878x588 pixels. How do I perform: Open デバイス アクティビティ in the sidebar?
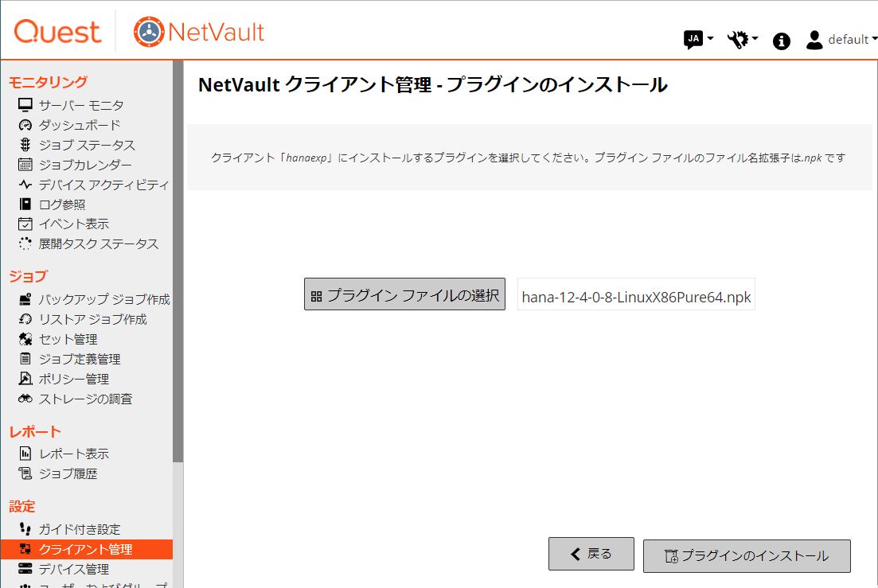pos(103,185)
